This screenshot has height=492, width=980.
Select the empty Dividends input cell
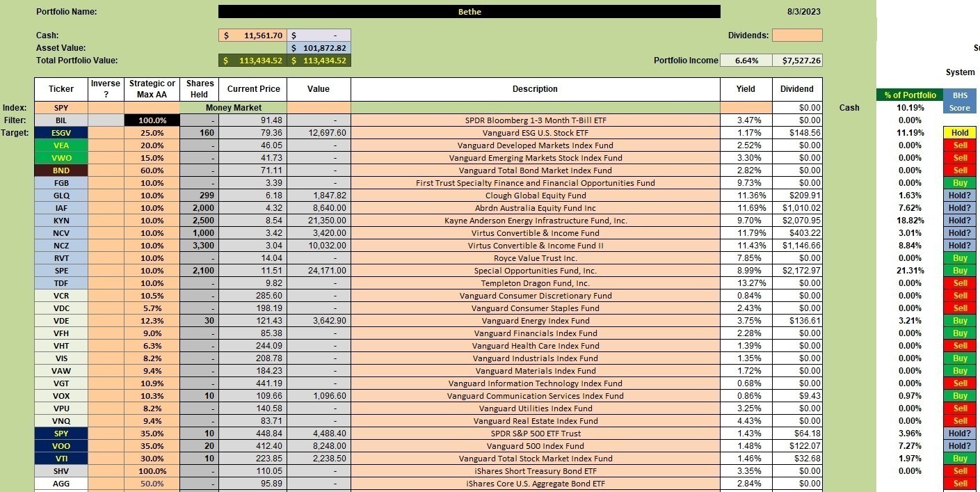(x=797, y=35)
